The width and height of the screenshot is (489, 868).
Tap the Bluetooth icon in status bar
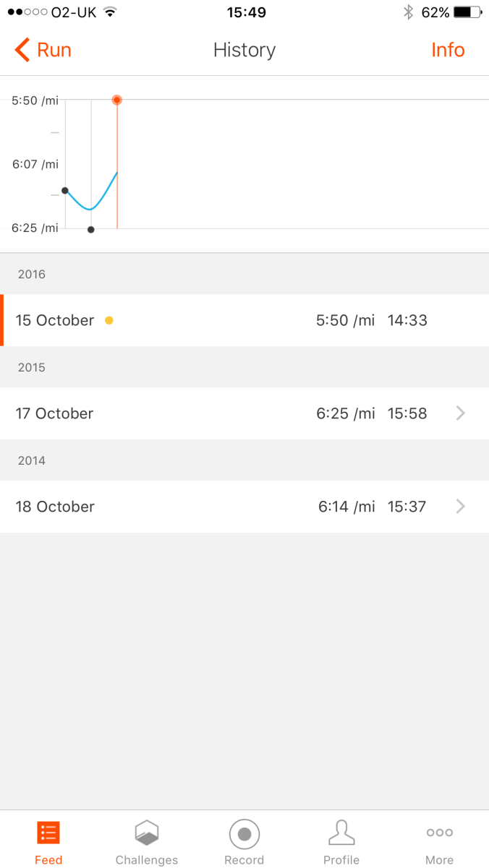tap(408, 12)
